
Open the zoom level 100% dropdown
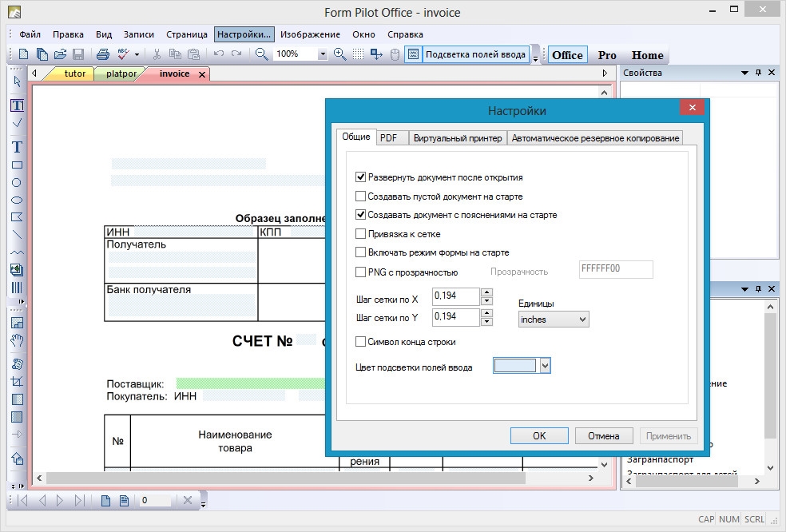click(323, 54)
